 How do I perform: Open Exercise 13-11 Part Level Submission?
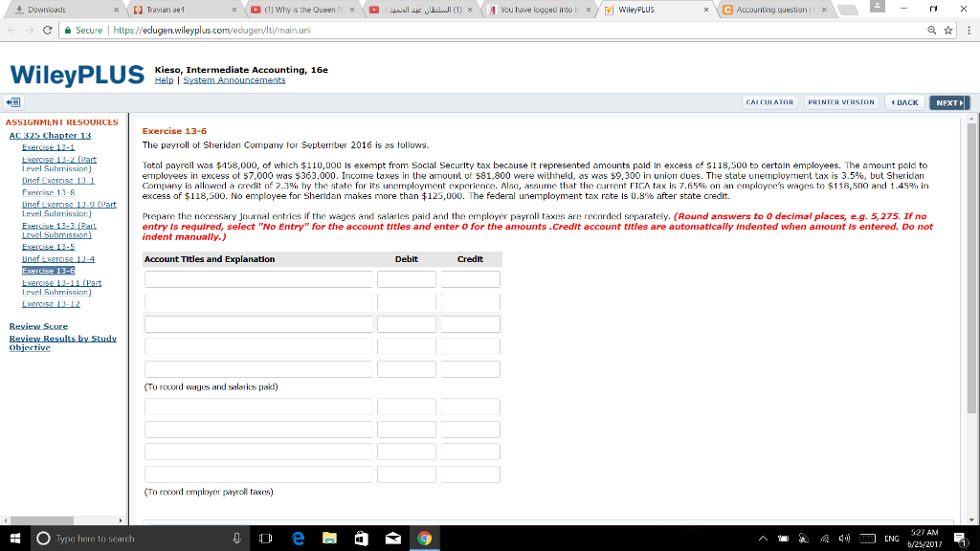coord(61,287)
